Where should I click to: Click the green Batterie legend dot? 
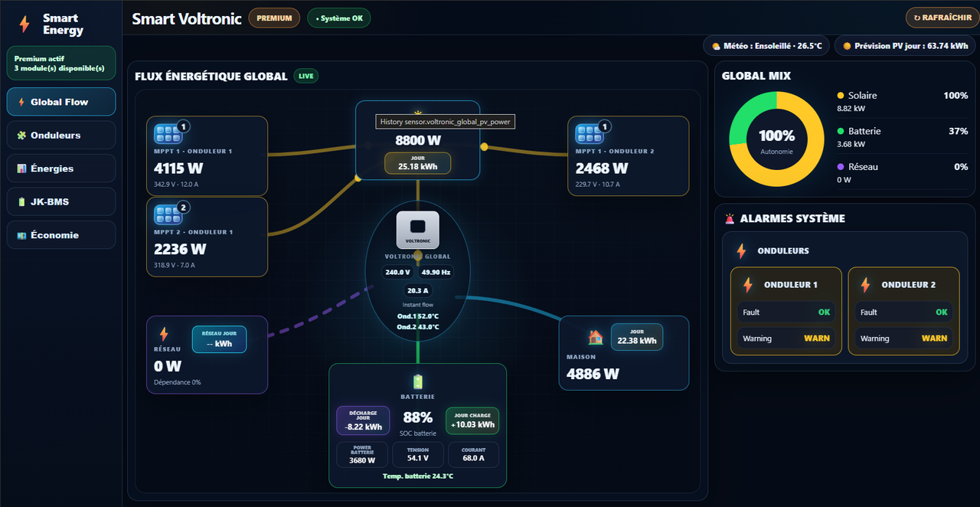[841, 132]
